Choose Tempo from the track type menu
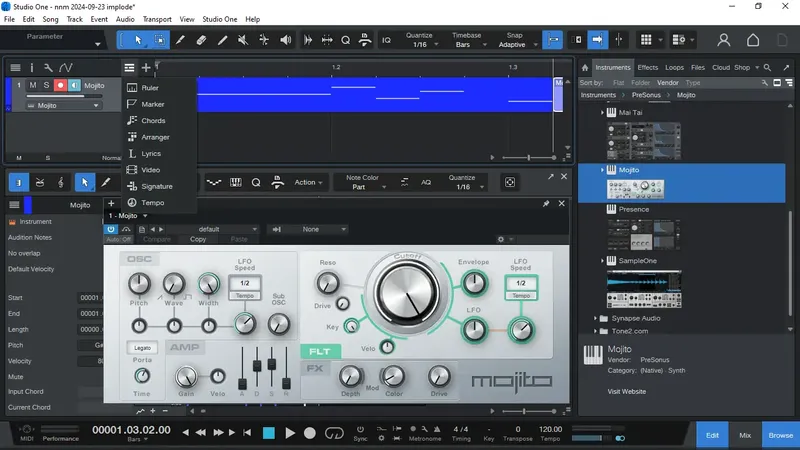 click(153, 203)
